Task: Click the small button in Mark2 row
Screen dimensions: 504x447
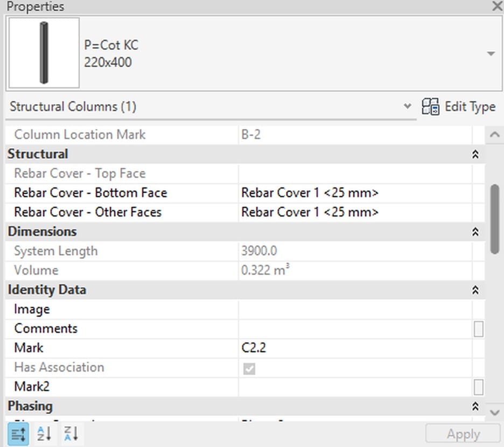Action: click(478, 387)
